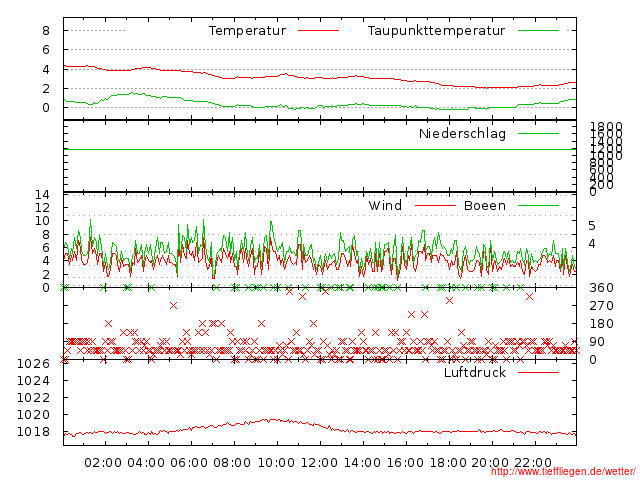Viewport: 640px width, 480px height.
Task: Click the 10:00 time axis label
Action: click(x=276, y=463)
